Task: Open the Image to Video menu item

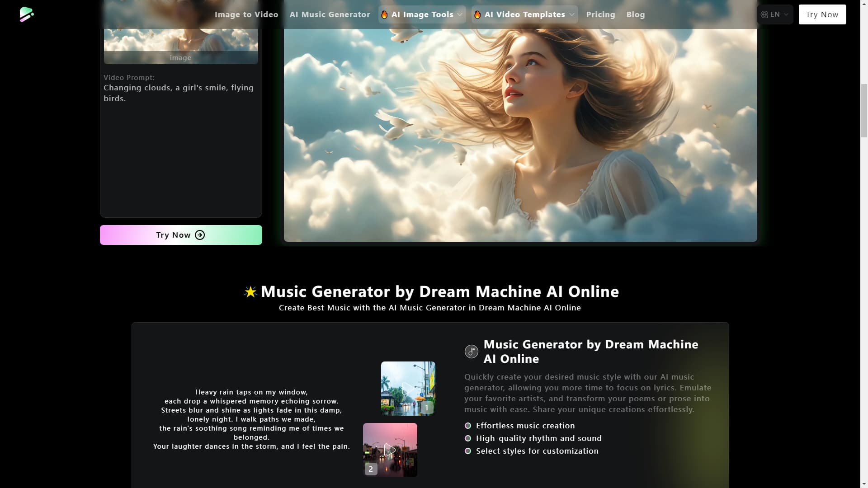Action: click(x=246, y=14)
